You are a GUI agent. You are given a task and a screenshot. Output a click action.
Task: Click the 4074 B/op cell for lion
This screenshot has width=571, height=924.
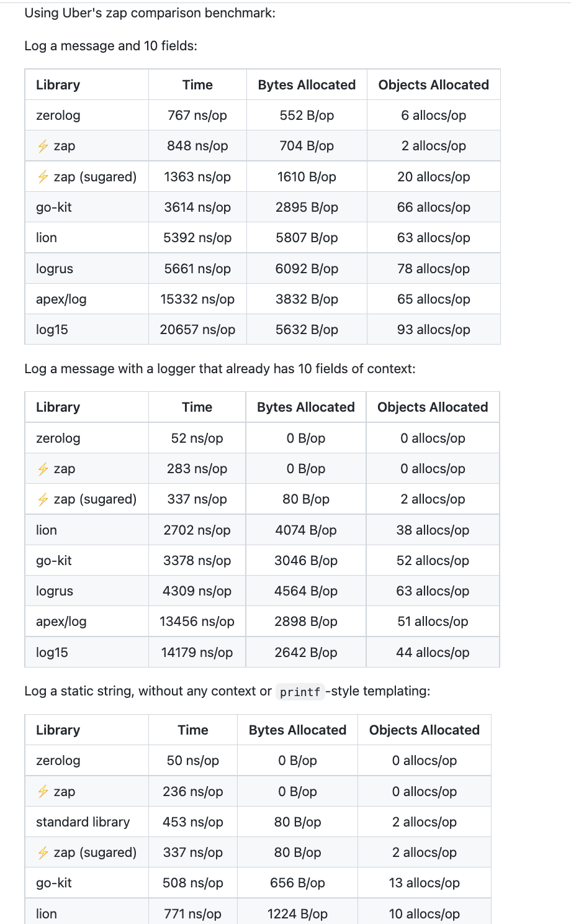pyautogui.click(x=306, y=530)
